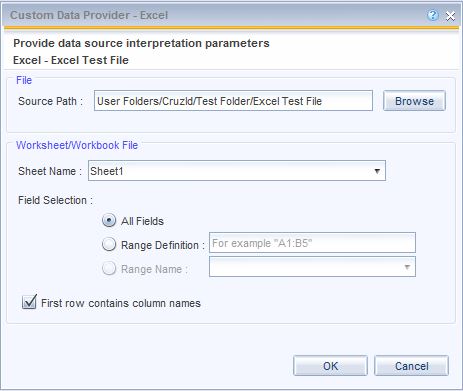This screenshot has width=463, height=391.
Task: Click the 'Provide data source interpretation parameters' heading
Action: [141, 43]
